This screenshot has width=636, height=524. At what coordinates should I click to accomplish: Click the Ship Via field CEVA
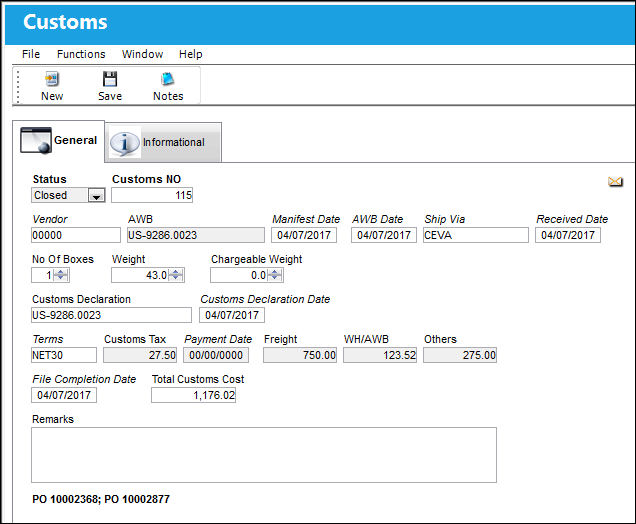476,235
